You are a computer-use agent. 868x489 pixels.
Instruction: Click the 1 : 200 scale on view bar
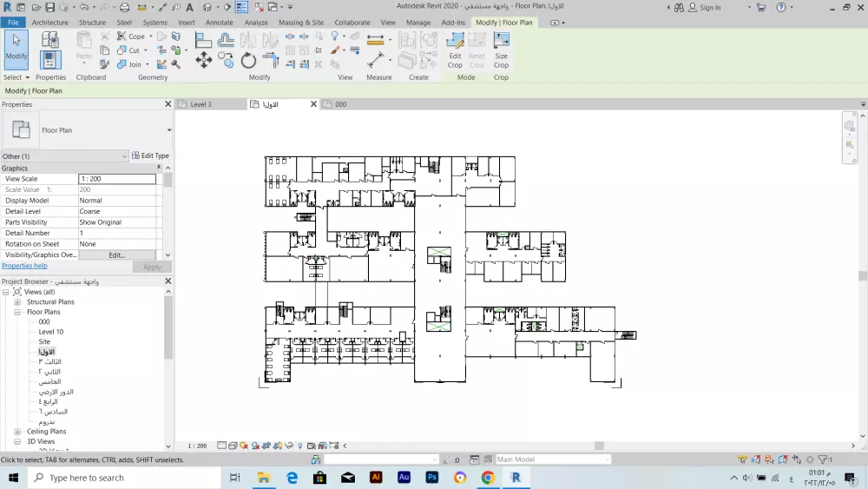197,446
